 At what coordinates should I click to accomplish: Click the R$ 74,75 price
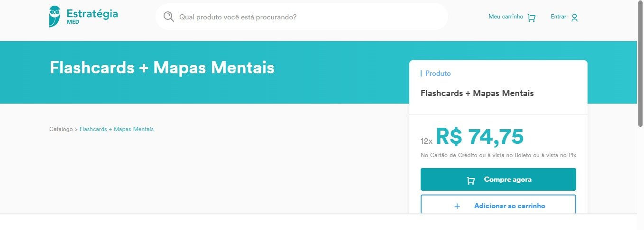(479, 137)
